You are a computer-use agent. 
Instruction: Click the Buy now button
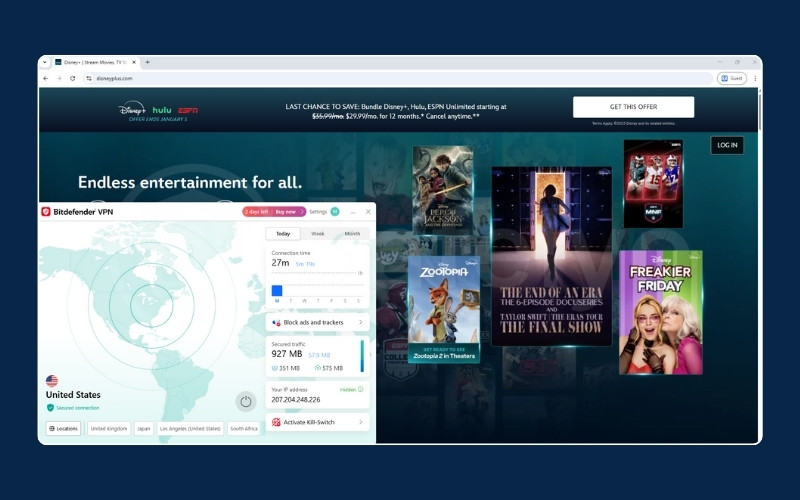(x=287, y=212)
